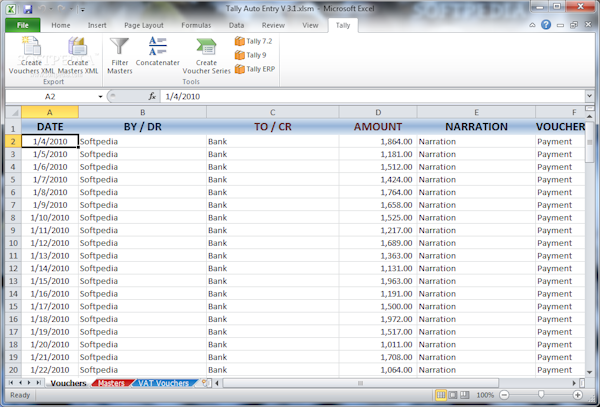Select Tally 7.2 version
The height and width of the screenshot is (407, 600).
(254, 41)
